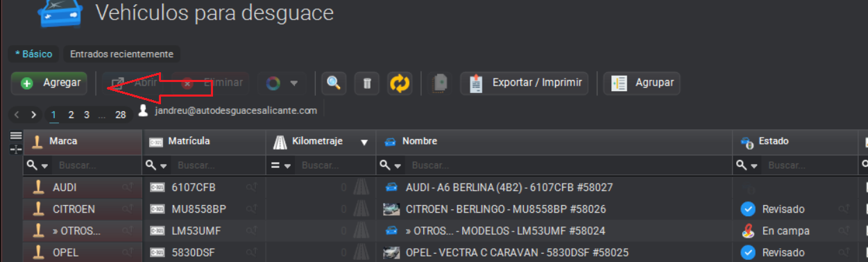
Task: Select the » OTROS... marca cell
Action: tap(83, 231)
